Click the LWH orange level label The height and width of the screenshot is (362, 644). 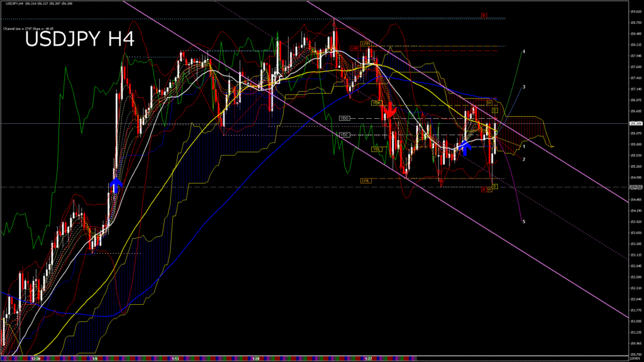pyautogui.click(x=365, y=43)
